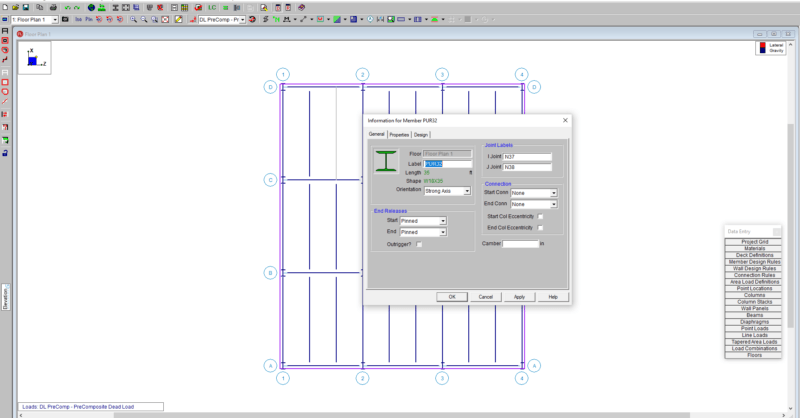
Task: Click the Camber input field
Action: [x=520, y=243]
